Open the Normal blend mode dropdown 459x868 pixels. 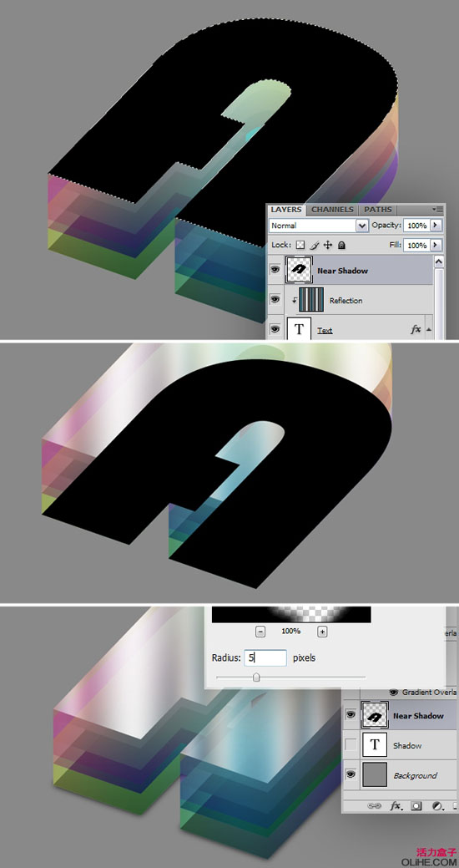[x=319, y=226]
